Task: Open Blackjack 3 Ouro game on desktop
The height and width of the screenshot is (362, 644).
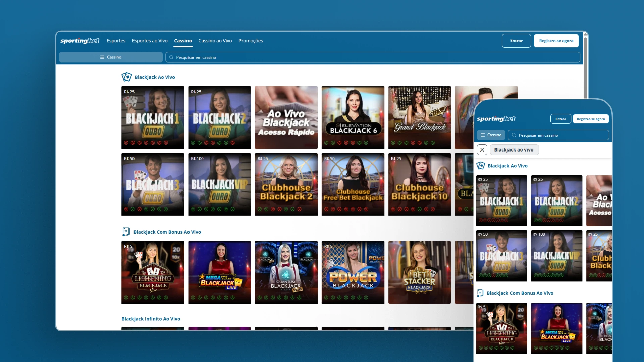Action: coord(153,184)
